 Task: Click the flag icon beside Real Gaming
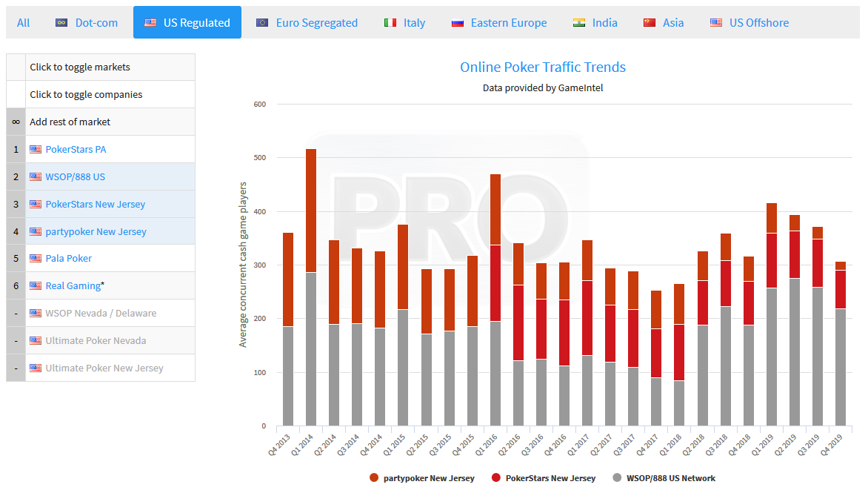(x=36, y=286)
